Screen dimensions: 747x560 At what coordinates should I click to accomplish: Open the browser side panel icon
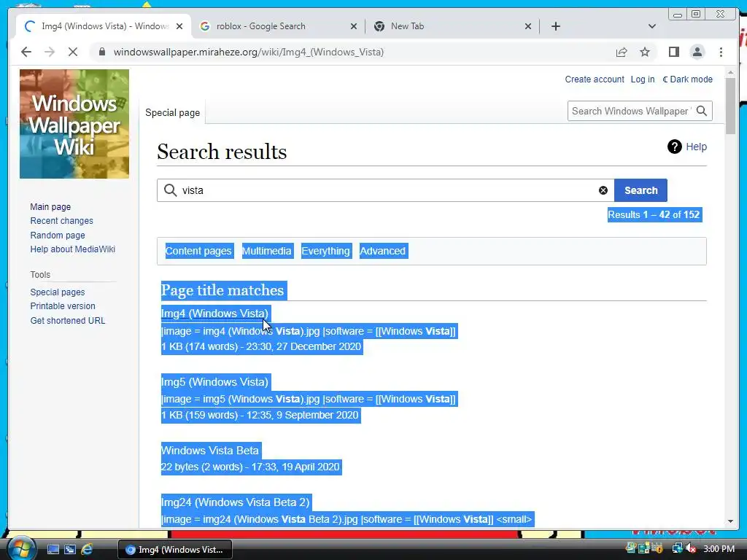point(673,52)
